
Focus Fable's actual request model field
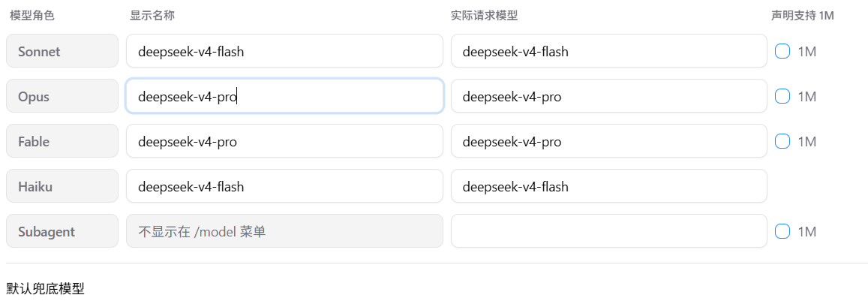[x=609, y=141]
